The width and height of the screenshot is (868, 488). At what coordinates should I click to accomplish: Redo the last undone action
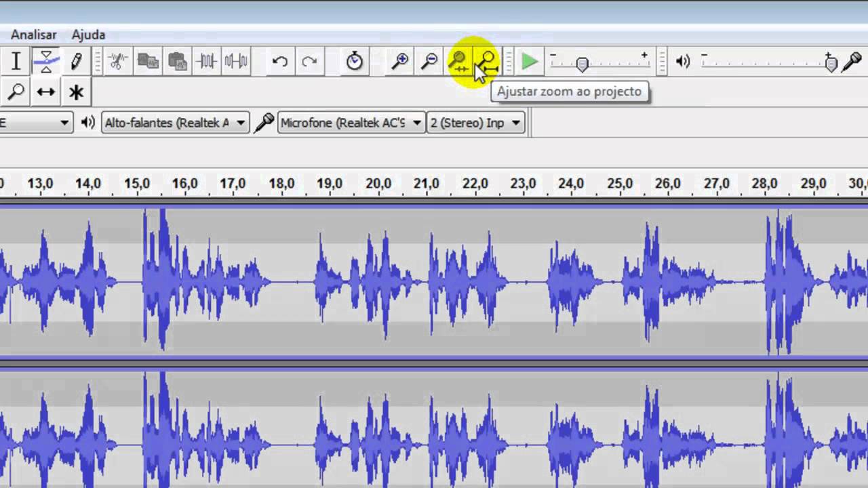pos(309,61)
